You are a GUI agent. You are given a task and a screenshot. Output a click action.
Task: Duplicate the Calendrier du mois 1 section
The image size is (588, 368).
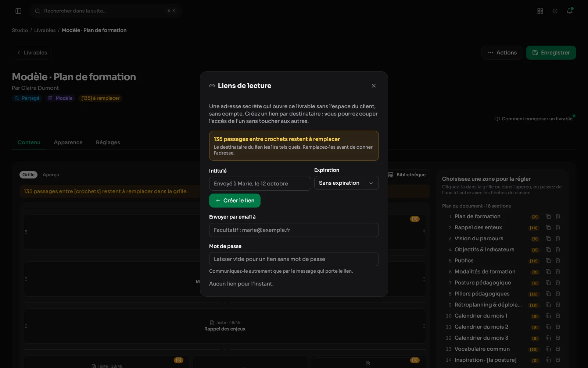[548, 316]
